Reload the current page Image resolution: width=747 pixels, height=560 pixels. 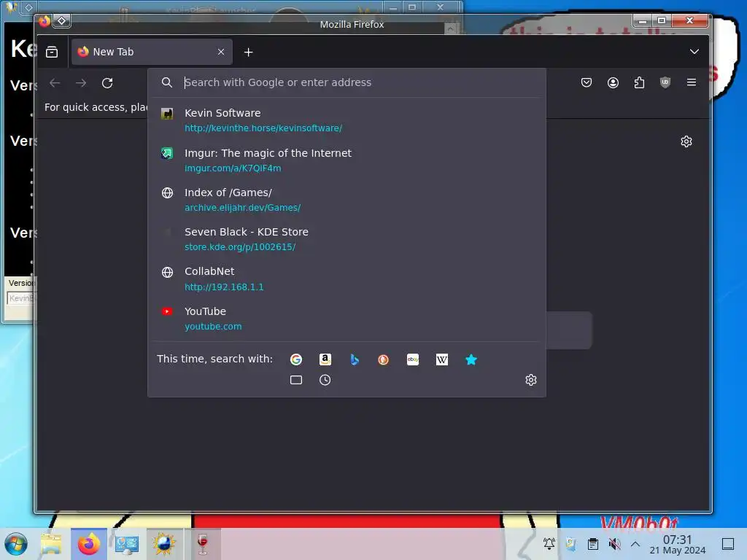pos(107,83)
